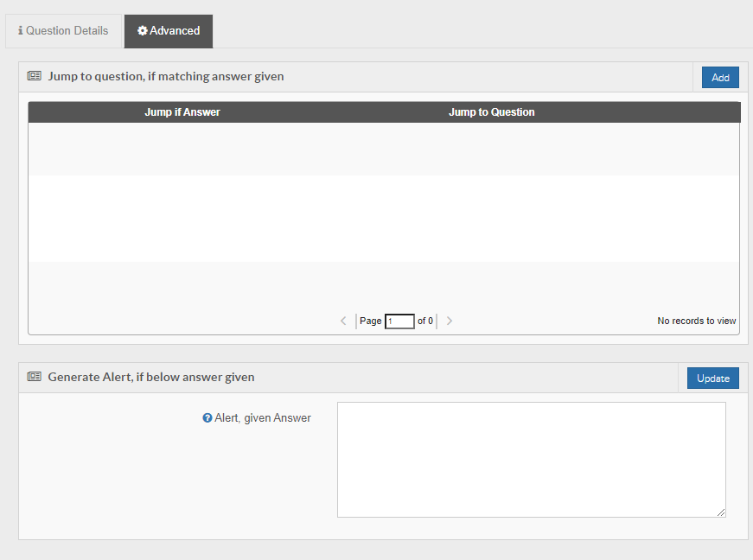753x560 pixels.
Task: Switch to the Question Details tab
Action: click(x=63, y=31)
